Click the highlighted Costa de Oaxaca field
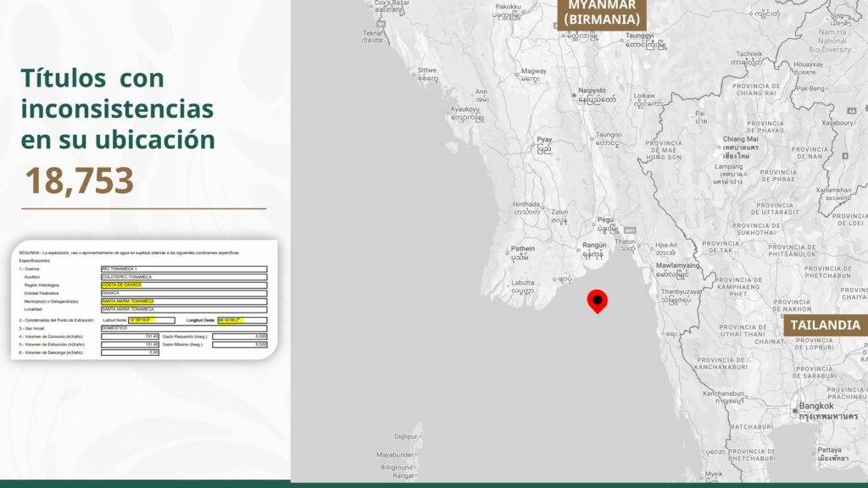The width and height of the screenshot is (868, 488). coord(122,285)
